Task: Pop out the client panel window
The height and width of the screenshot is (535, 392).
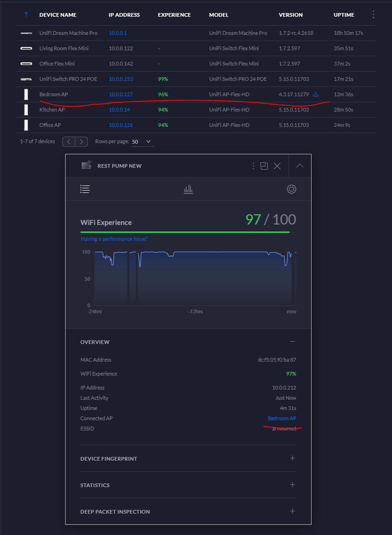Action: point(264,166)
